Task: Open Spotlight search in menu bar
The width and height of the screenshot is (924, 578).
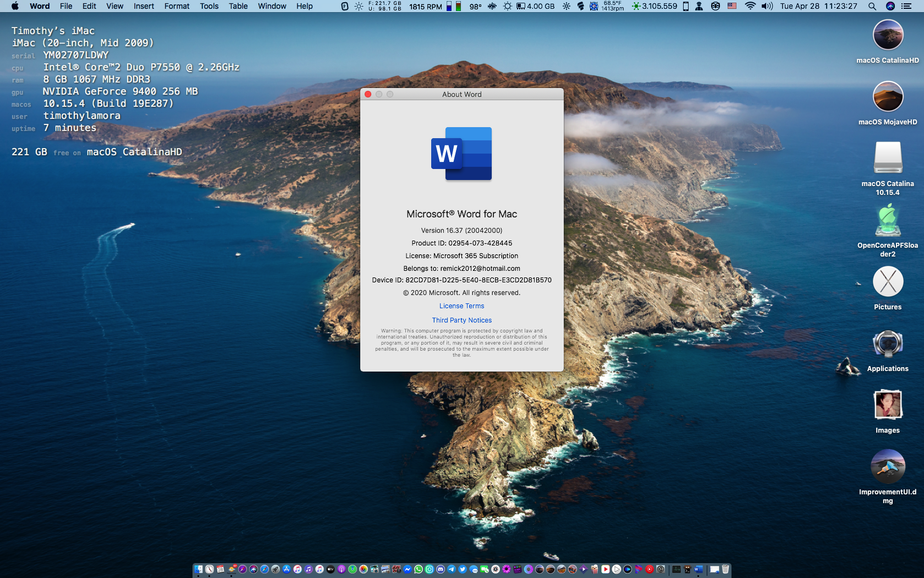Action: pos(872,6)
